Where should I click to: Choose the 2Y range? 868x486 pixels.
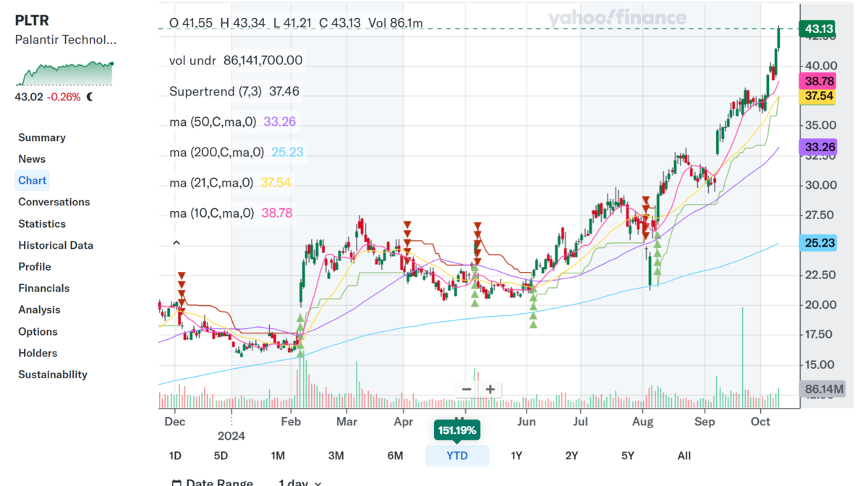coord(571,456)
